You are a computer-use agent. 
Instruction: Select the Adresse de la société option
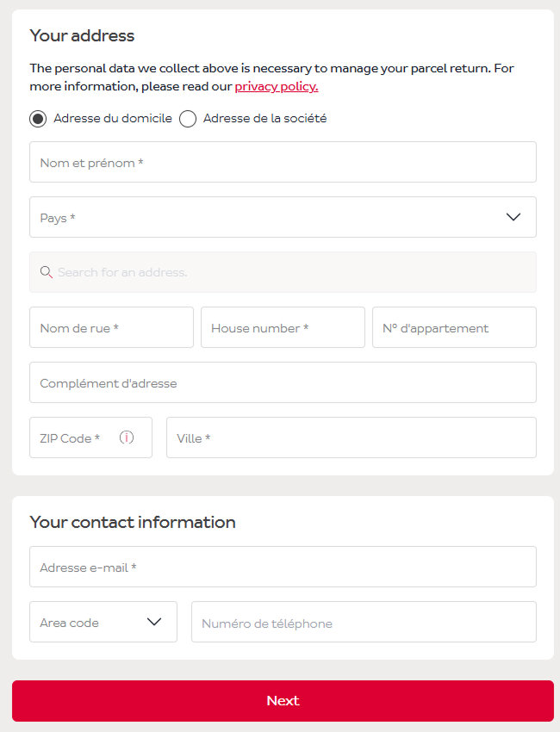click(x=188, y=119)
